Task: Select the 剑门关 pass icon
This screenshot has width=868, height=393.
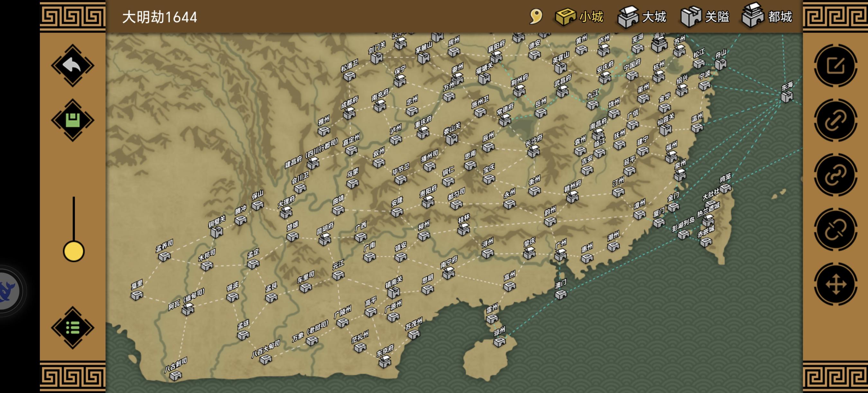Action: (377, 58)
